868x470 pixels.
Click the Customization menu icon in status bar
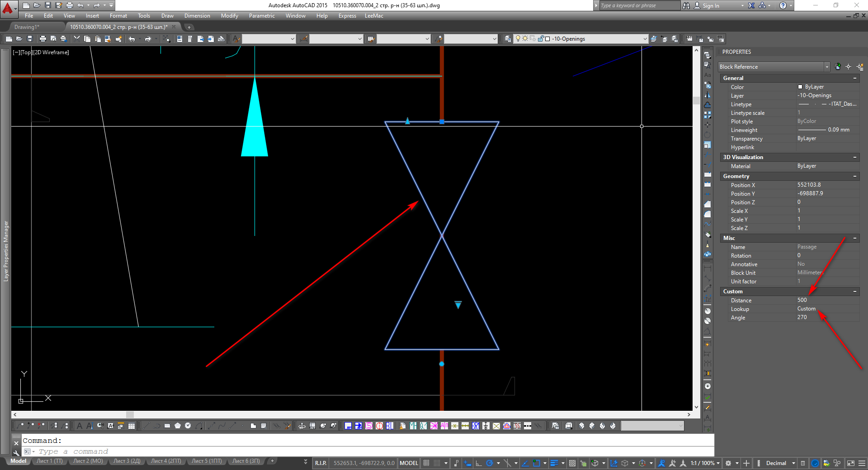click(x=862, y=463)
